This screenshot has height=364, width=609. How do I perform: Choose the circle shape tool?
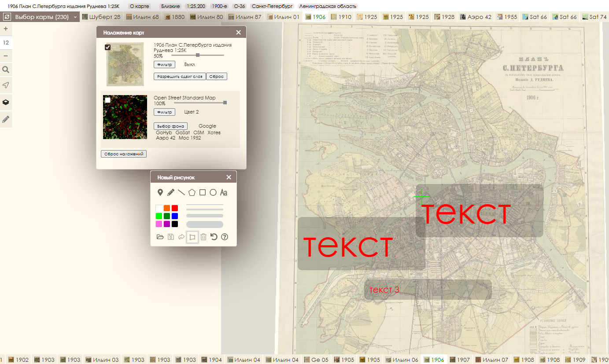tap(213, 192)
